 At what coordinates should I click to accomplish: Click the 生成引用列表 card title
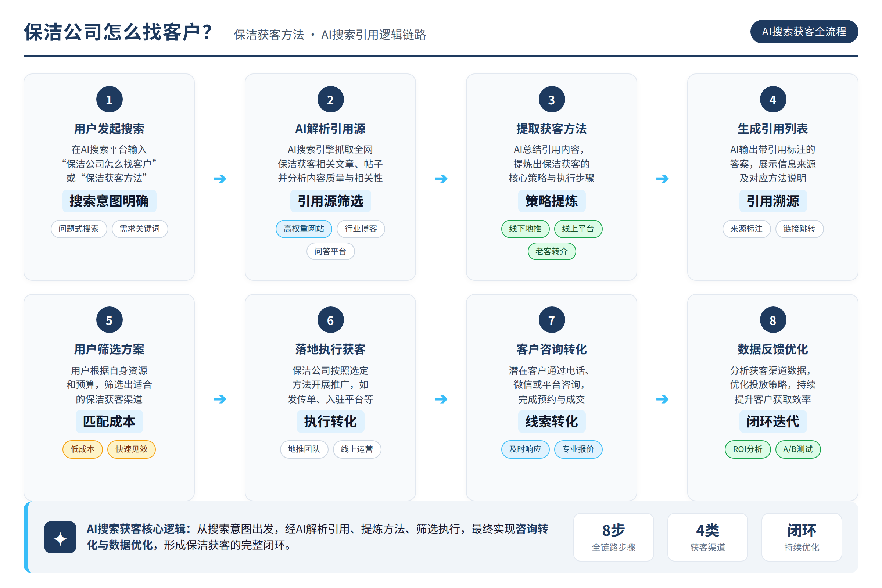(773, 129)
